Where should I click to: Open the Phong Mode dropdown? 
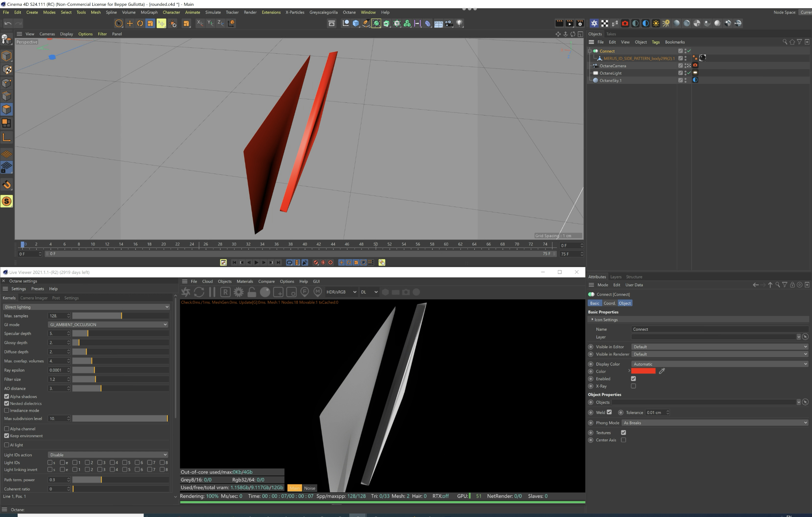(715, 423)
